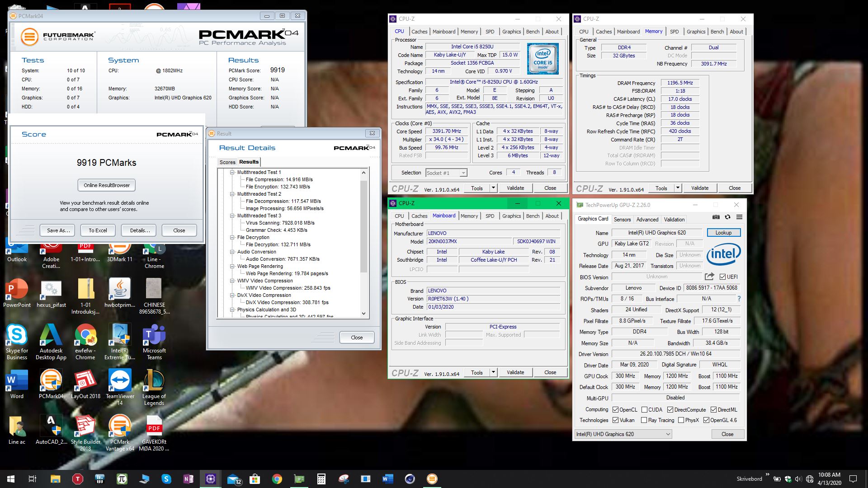Click the Bus Interface question mark icon

coord(739,299)
